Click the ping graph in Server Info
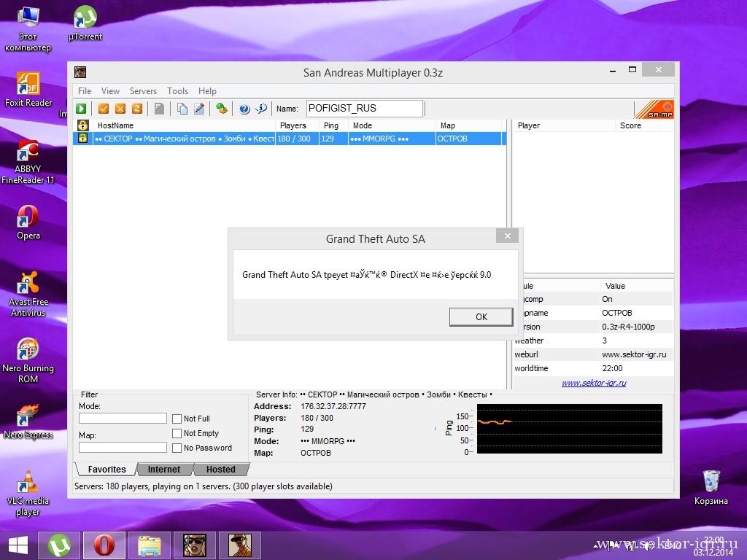 click(x=569, y=429)
